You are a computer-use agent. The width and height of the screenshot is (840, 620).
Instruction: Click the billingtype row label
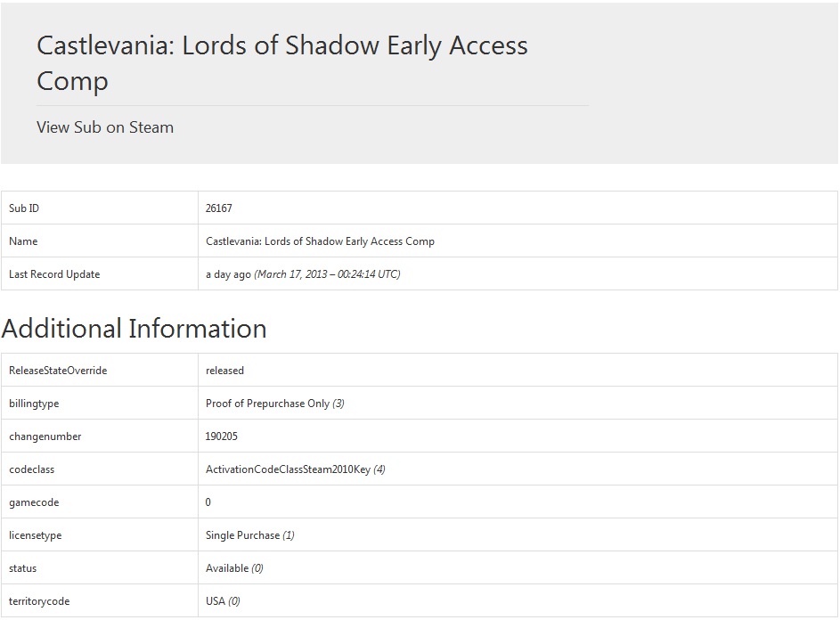tap(34, 404)
